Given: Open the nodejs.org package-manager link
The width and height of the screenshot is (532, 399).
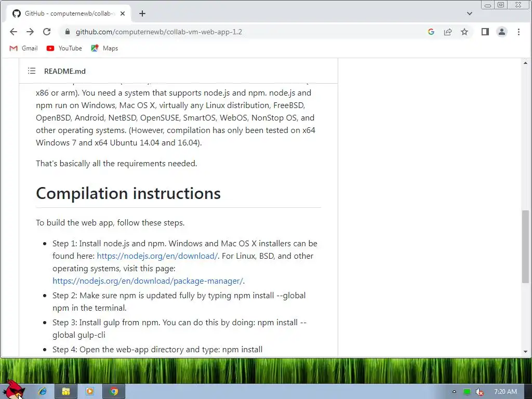Looking at the screenshot, I should pyautogui.click(x=148, y=281).
